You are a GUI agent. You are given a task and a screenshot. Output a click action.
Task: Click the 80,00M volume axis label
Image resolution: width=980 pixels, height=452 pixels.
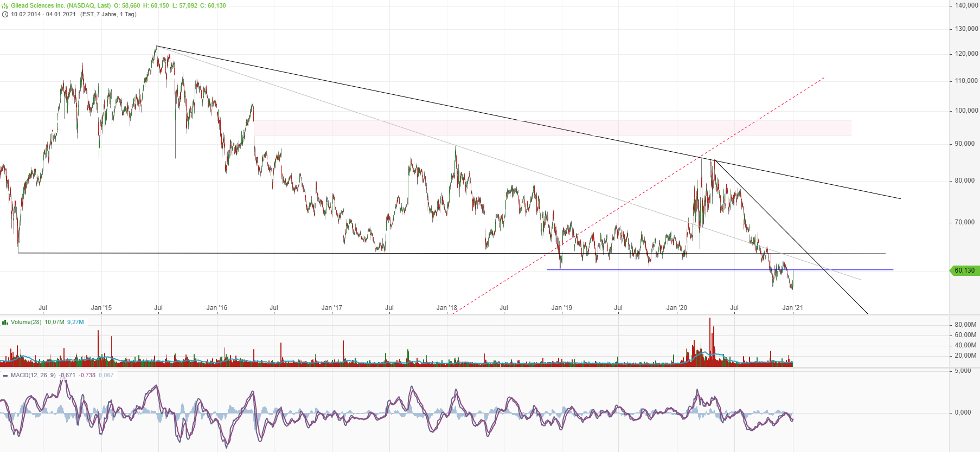click(x=965, y=325)
